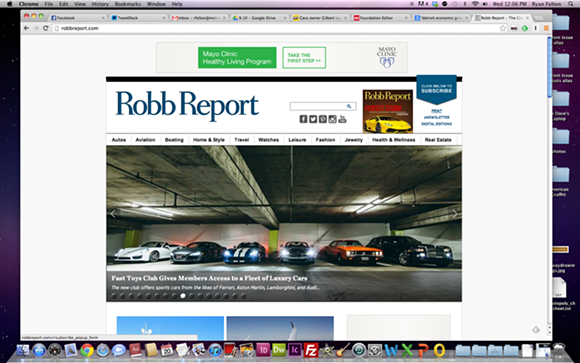580x363 pixels.
Task: Launch Adobe InCopy from the dock
Action: click(295, 350)
